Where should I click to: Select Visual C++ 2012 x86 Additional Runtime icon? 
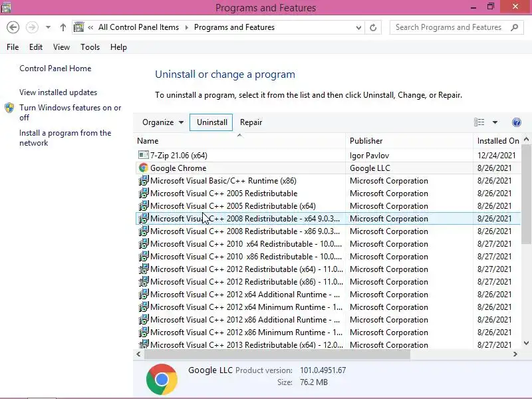(x=144, y=319)
